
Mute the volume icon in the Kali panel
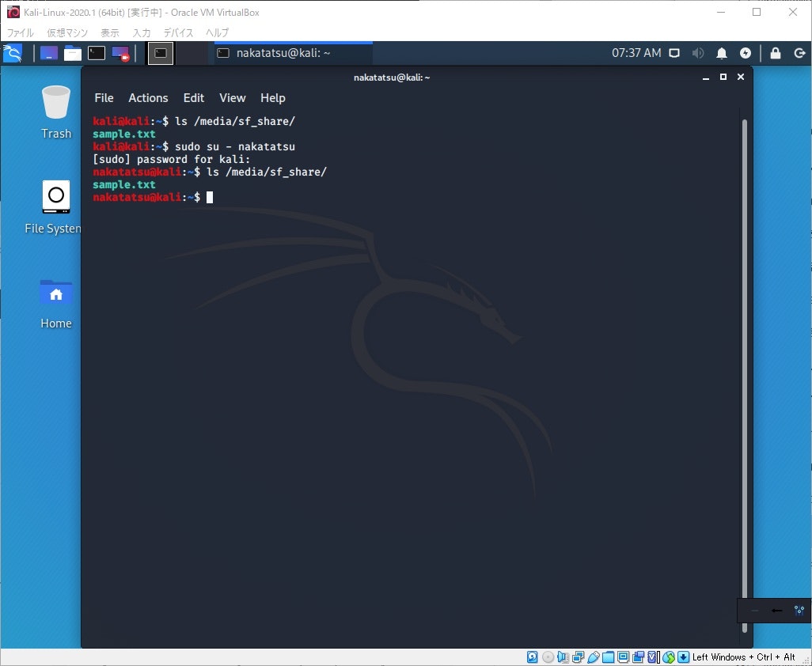[x=697, y=53]
